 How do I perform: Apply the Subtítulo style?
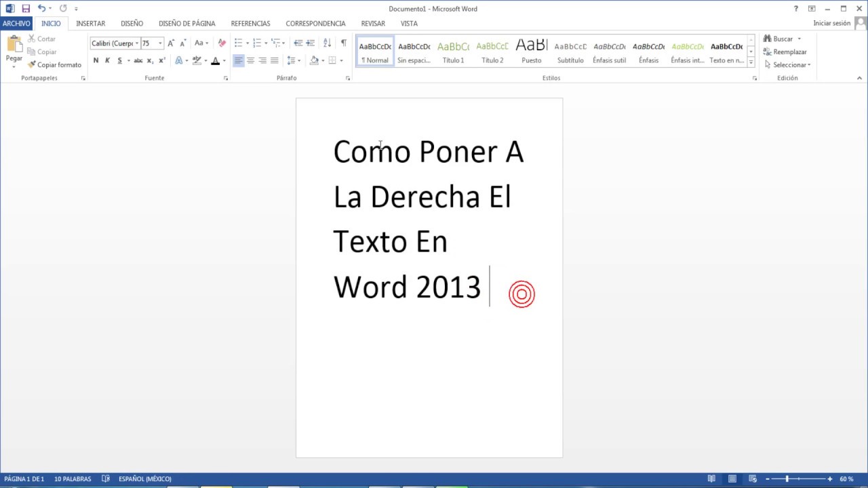(x=570, y=52)
